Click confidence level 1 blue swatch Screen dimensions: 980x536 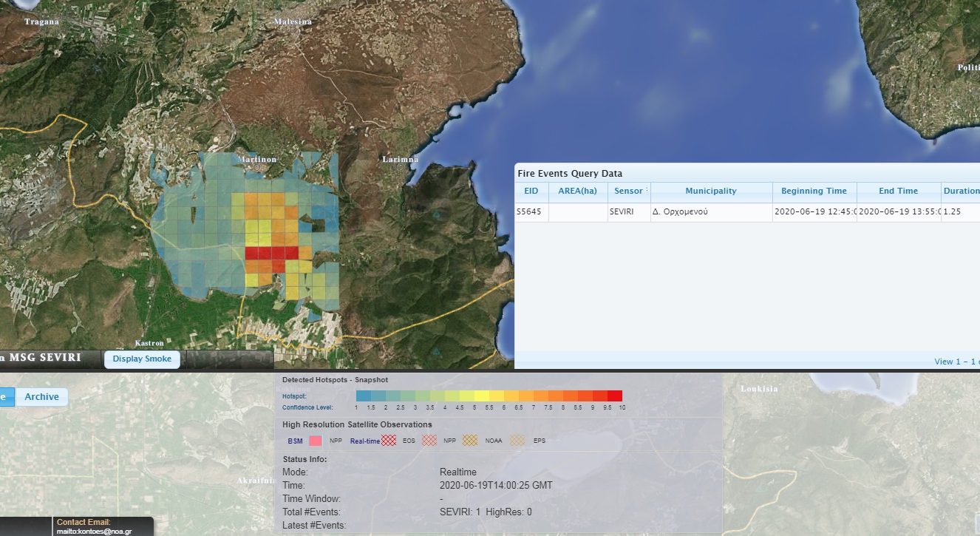[364, 396]
